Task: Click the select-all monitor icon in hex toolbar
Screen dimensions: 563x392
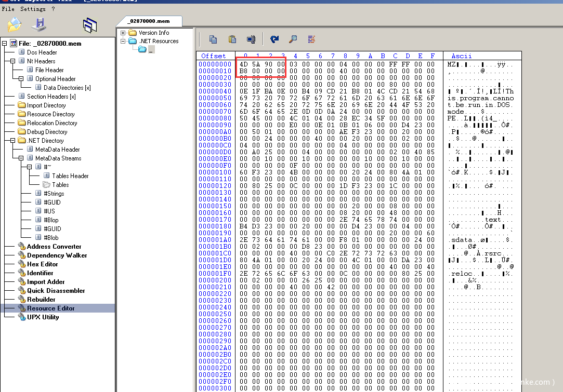Action: [251, 39]
